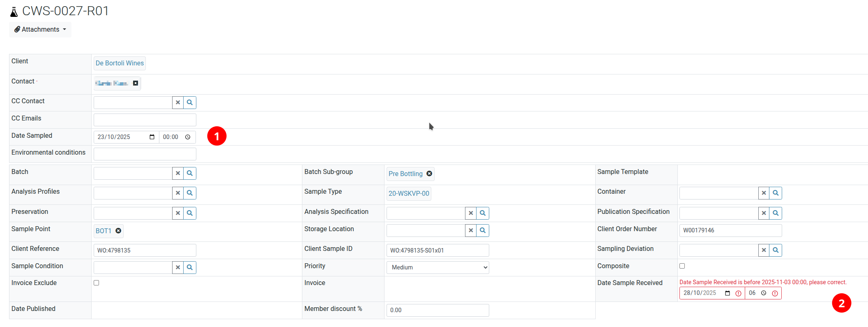Image resolution: width=868 pixels, height=327 pixels.
Task: Toggle the Composite checkbox
Action: 682,266
